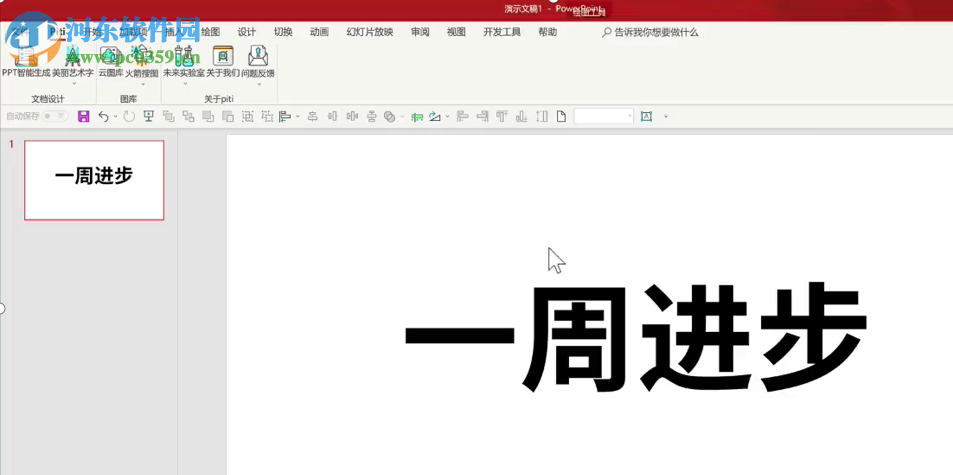
Task: Switch to the 帮助 tab
Action: pos(547,32)
